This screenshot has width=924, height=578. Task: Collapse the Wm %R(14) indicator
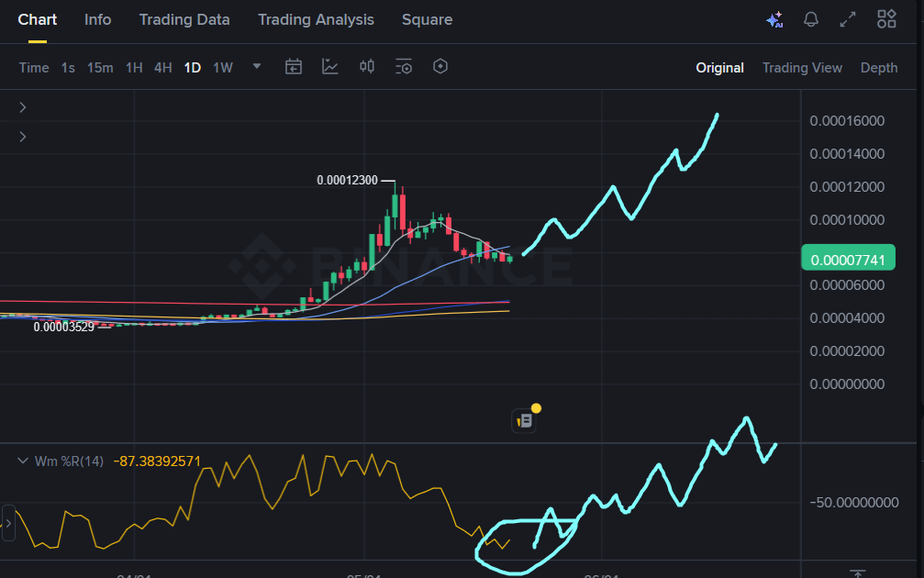pyautogui.click(x=22, y=461)
